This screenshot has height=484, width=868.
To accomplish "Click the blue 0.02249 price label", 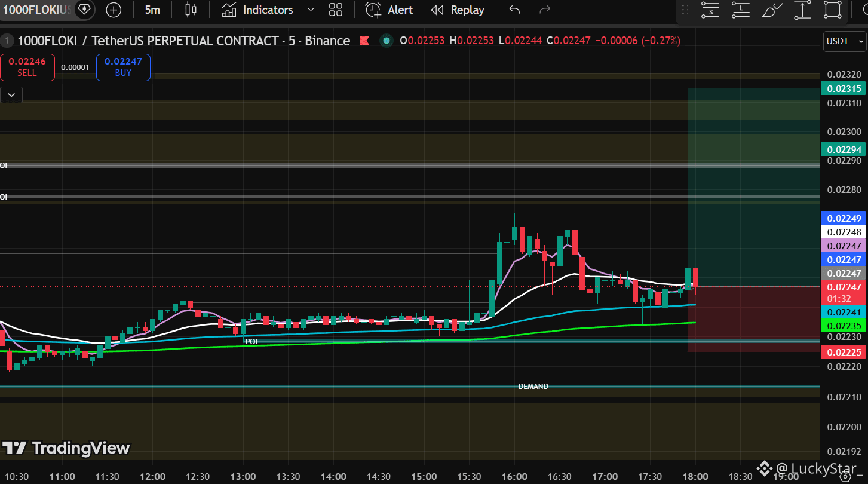I will tap(844, 218).
